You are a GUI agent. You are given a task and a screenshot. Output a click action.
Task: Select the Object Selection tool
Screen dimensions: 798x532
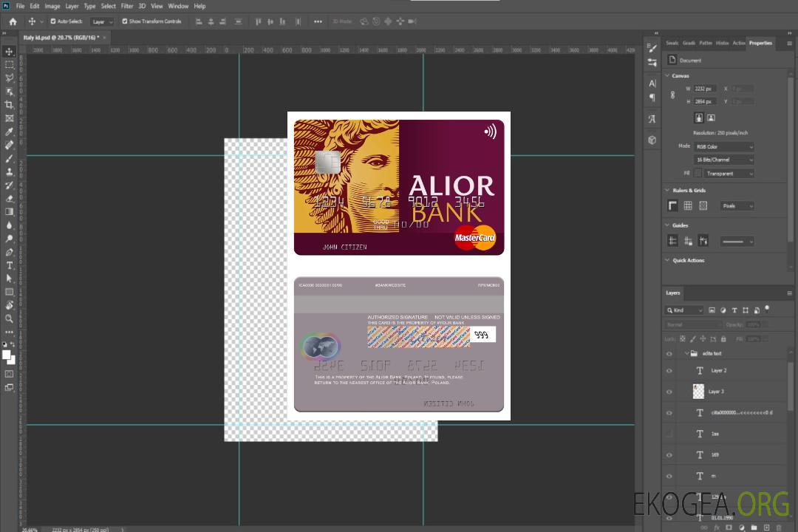tap(9, 92)
